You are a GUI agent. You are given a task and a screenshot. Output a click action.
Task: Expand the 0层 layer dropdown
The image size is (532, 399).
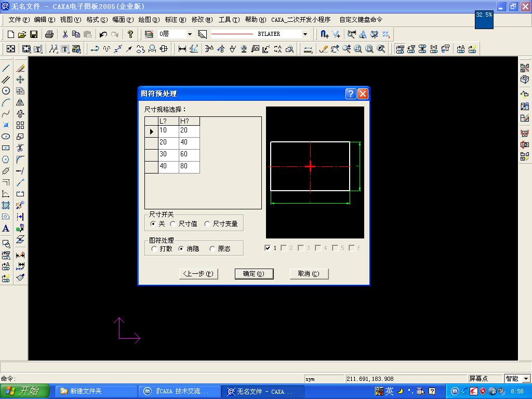tap(190, 34)
